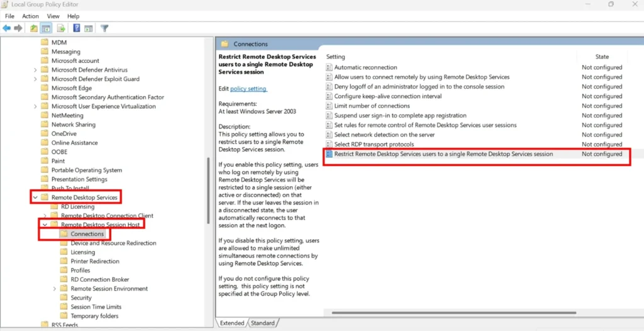Click the Filter funnel toolbar icon

(104, 28)
